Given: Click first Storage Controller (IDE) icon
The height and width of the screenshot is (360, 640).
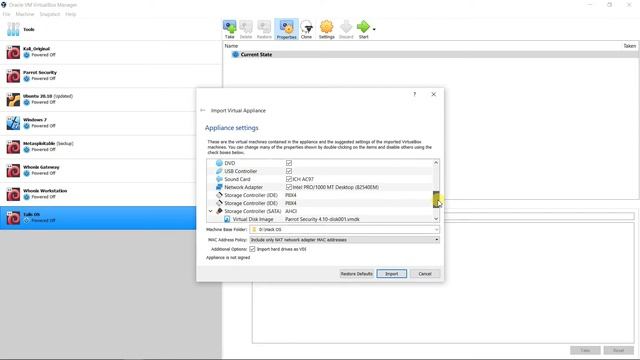Looking at the screenshot, I should (219, 195).
